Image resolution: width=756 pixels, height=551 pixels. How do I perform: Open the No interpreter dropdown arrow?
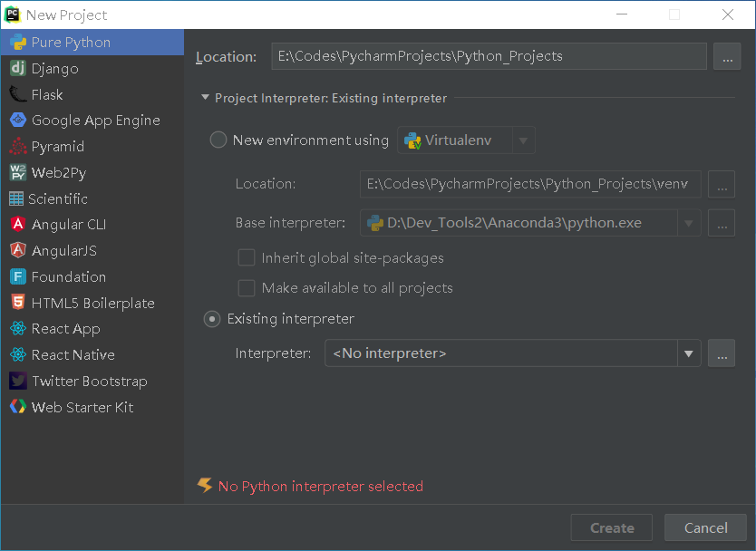tap(689, 353)
